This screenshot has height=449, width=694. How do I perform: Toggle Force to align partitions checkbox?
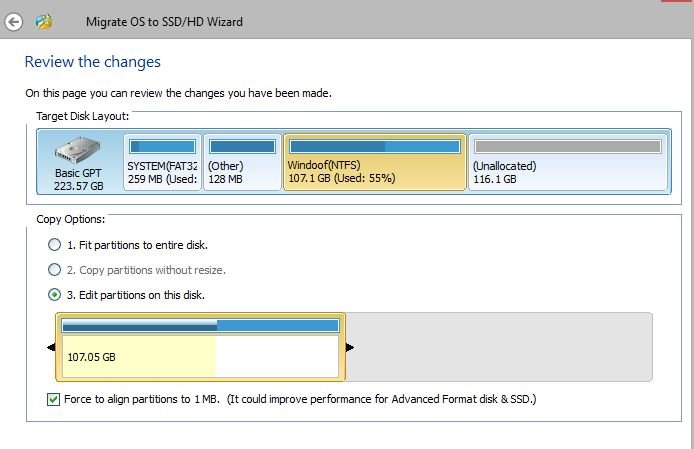(x=53, y=399)
